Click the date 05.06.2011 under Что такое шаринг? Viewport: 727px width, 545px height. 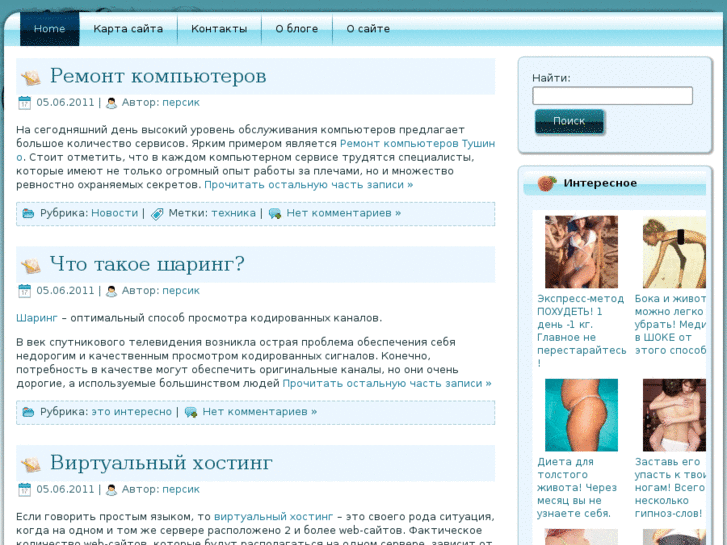click(65, 291)
